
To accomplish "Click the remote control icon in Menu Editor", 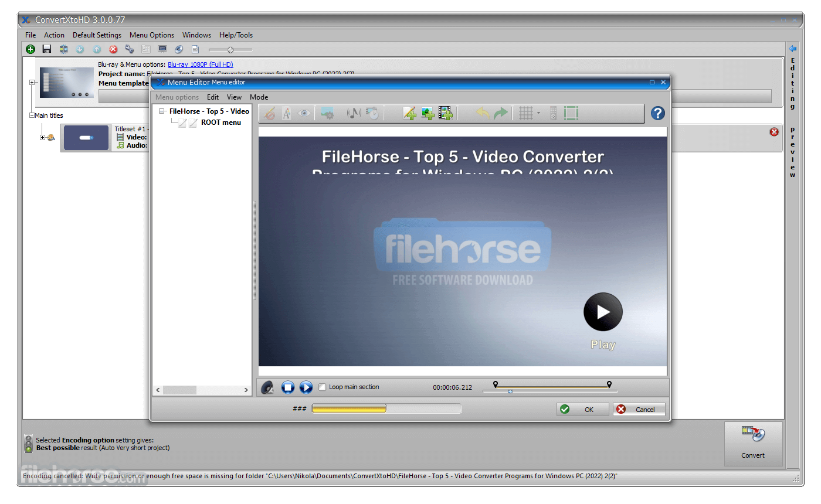I will (553, 114).
